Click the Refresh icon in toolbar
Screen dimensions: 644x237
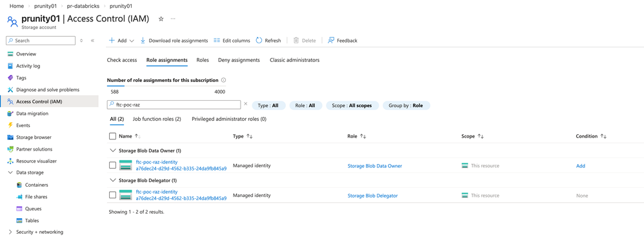[259, 40]
